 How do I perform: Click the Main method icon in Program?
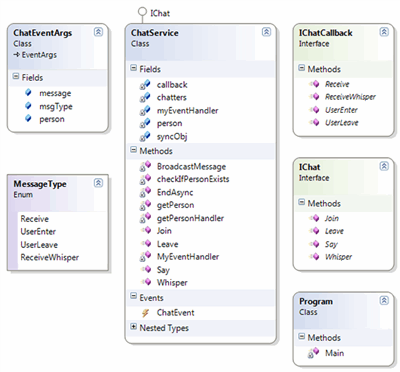(313, 353)
